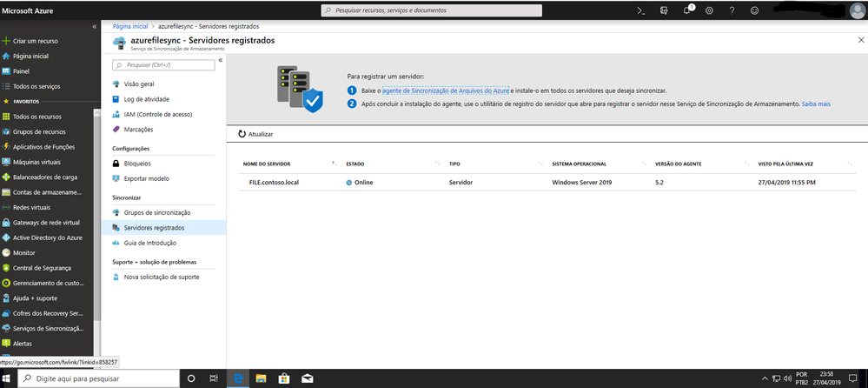Screen dimensions: 868x388
Task: Click the resource menu search field
Action: pos(163,65)
